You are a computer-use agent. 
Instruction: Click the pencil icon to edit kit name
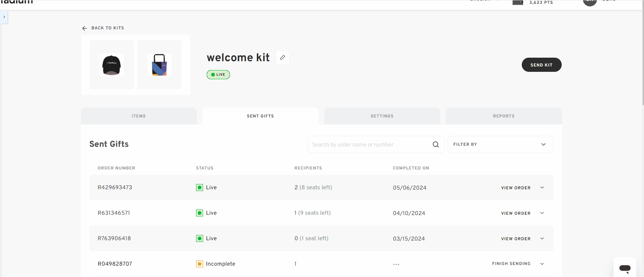pos(283,57)
